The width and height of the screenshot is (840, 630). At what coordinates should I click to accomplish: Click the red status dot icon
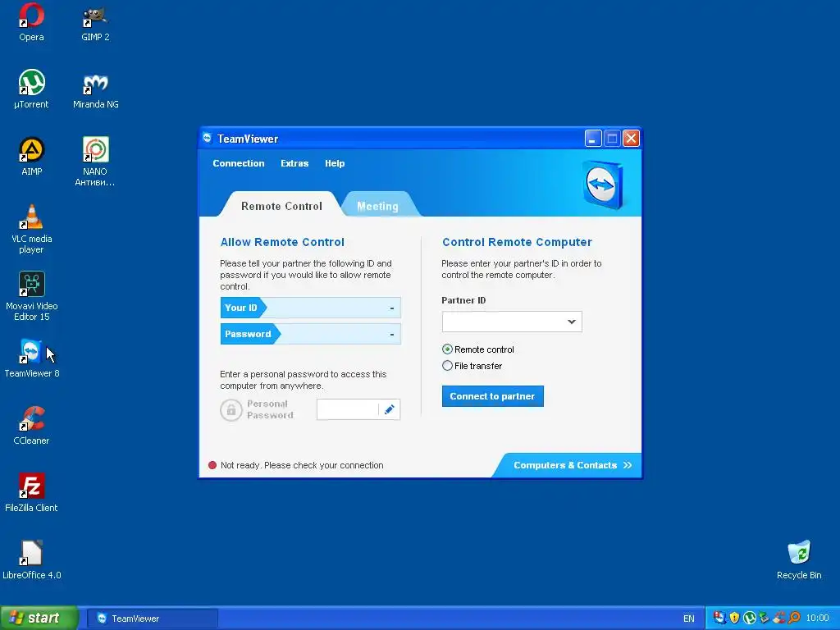(x=212, y=465)
